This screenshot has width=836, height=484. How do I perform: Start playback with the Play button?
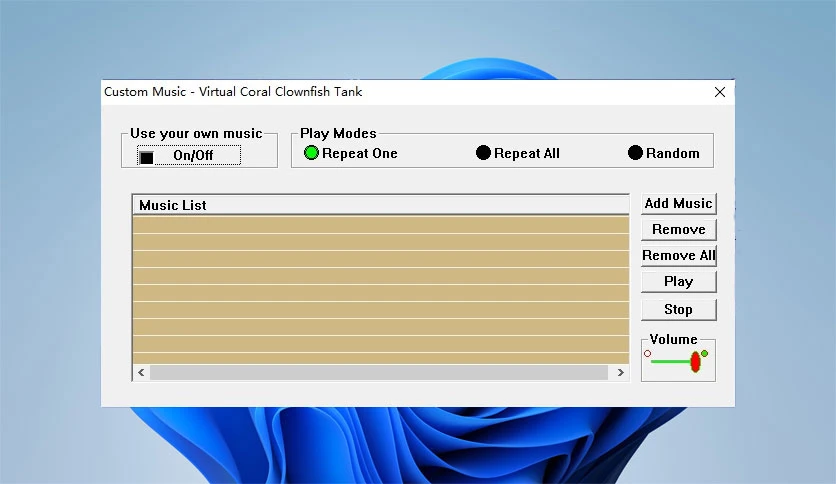click(x=678, y=282)
